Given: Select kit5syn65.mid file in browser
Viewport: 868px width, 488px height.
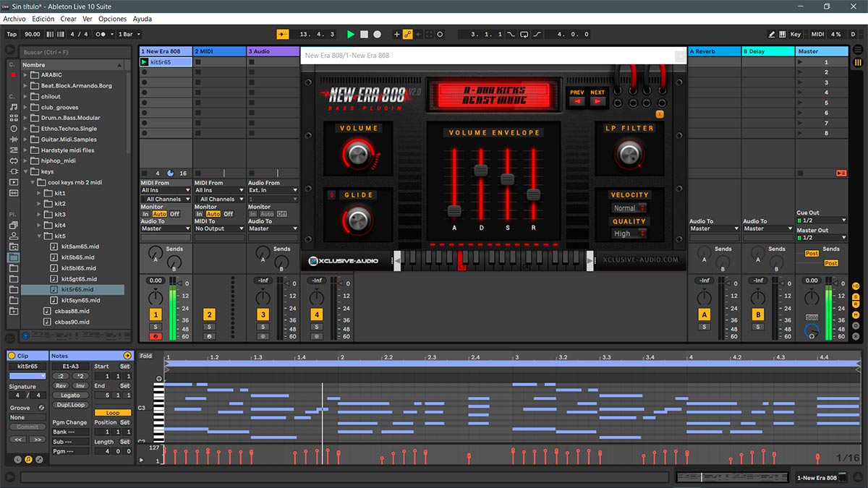Looking at the screenshot, I should [x=80, y=300].
